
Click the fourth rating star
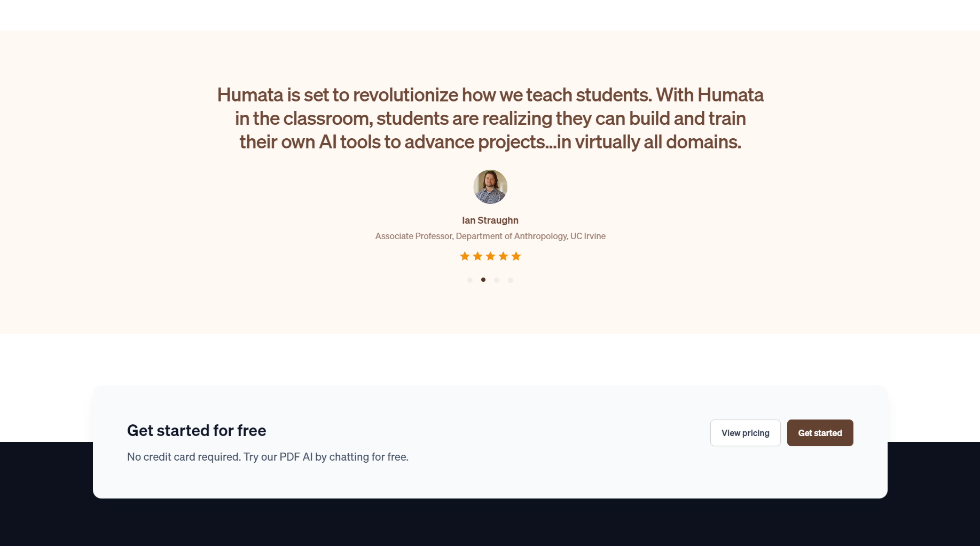(x=503, y=257)
